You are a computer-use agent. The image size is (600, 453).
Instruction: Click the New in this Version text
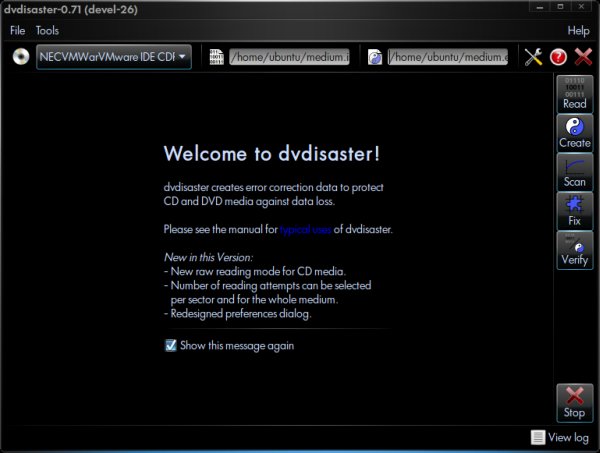(209, 257)
